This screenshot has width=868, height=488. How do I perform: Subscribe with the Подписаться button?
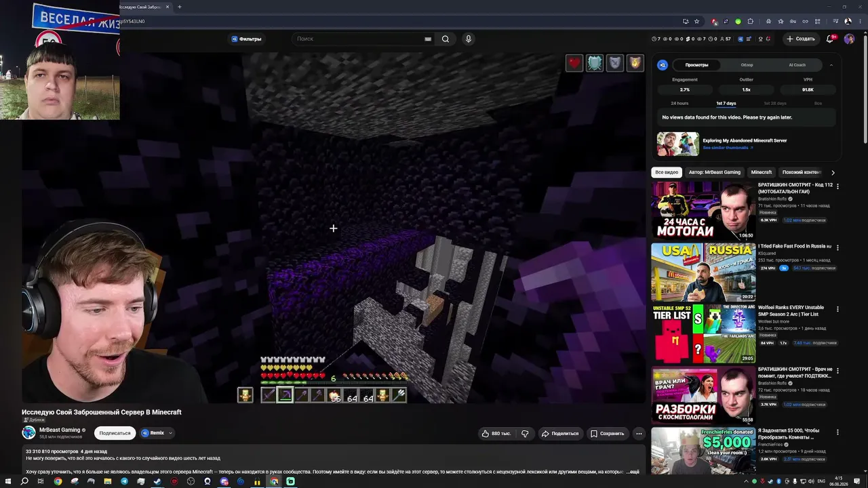tap(115, 433)
